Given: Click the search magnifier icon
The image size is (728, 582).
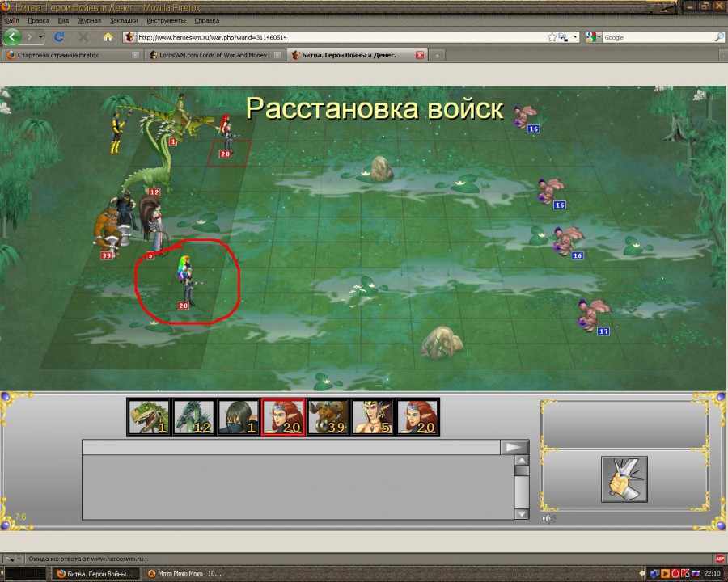Looking at the screenshot, I should pos(719,37).
